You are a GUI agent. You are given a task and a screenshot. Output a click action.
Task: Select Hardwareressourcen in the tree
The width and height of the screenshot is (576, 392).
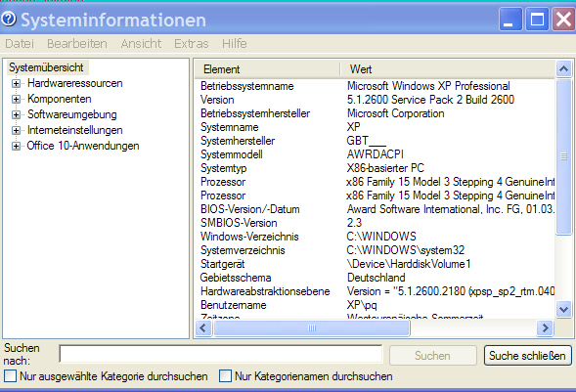click(75, 83)
